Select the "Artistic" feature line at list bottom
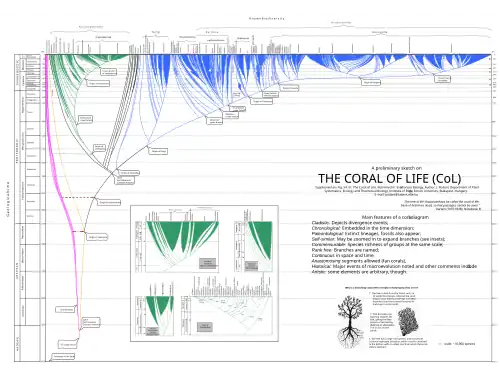 click(359, 272)
